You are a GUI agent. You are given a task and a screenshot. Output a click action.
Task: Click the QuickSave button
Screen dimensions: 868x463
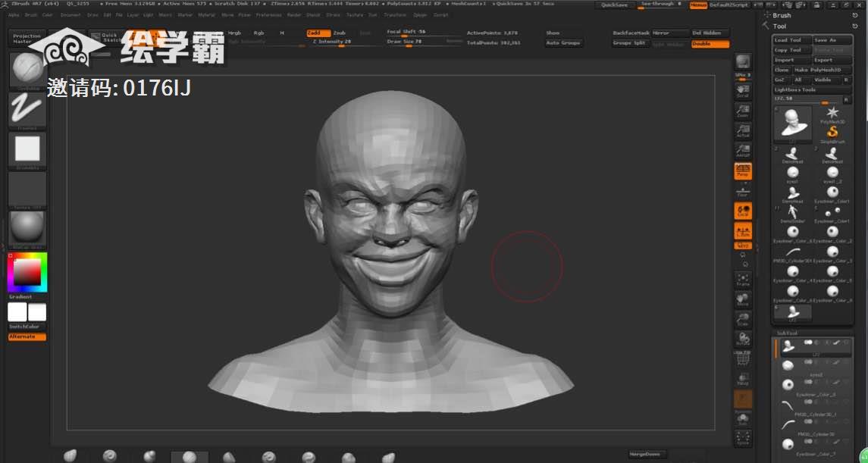pyautogui.click(x=614, y=5)
